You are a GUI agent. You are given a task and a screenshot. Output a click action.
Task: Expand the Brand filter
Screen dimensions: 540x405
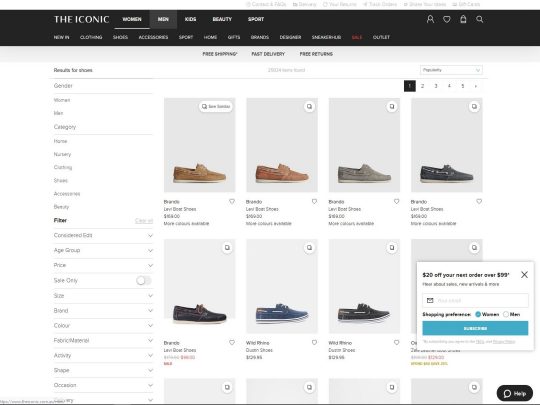(x=103, y=311)
